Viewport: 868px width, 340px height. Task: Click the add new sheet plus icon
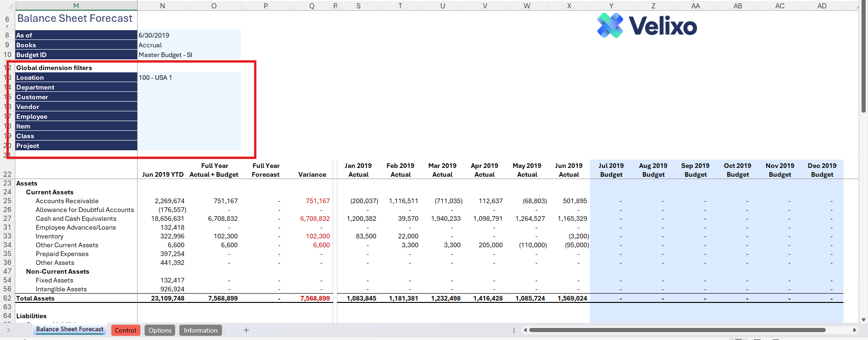[246, 330]
